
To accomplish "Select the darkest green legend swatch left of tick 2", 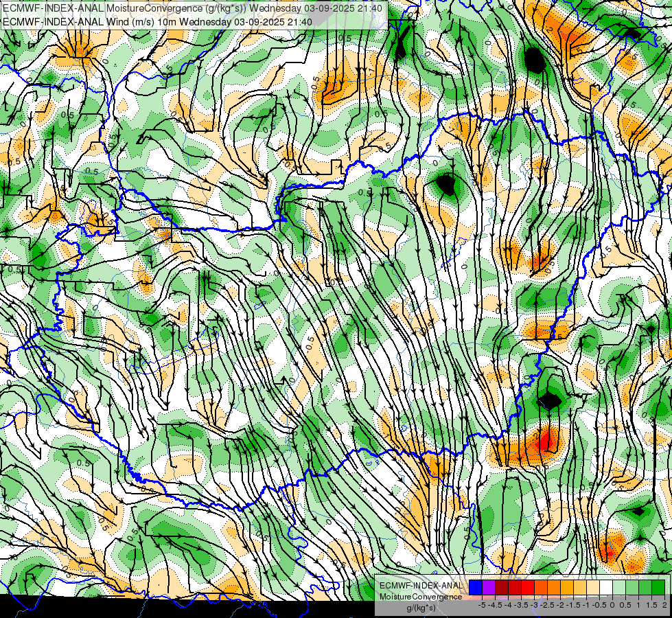I will [x=658, y=587].
